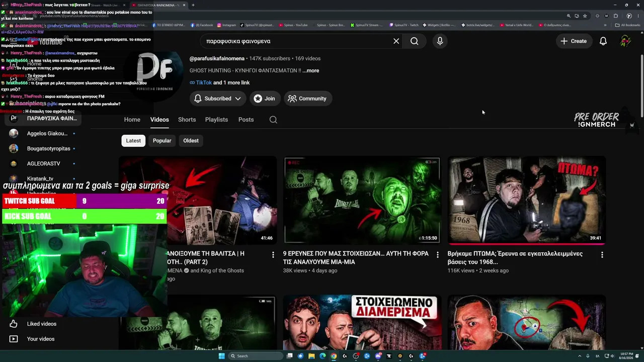Go to the channel Home tab
644x362 pixels.
coord(132,120)
